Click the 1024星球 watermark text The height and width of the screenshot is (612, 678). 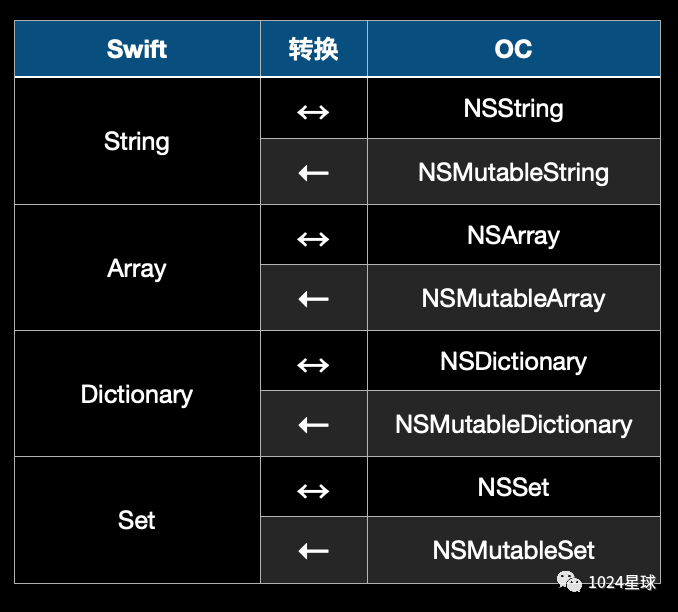pos(622,583)
